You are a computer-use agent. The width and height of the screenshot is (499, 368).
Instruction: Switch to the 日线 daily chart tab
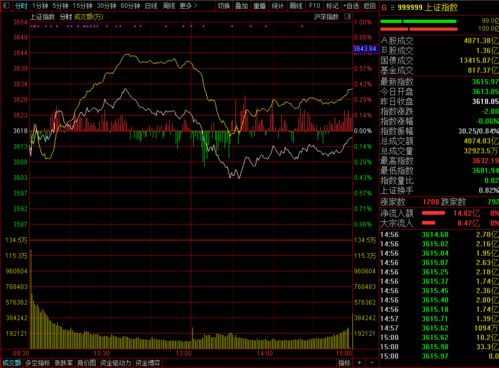point(151,6)
